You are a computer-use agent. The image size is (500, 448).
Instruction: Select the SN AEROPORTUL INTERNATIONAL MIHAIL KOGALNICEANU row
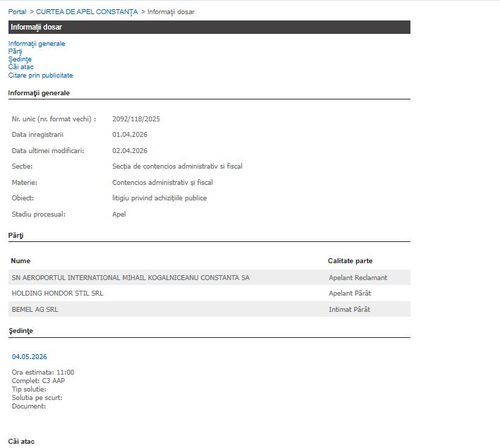(x=130, y=277)
